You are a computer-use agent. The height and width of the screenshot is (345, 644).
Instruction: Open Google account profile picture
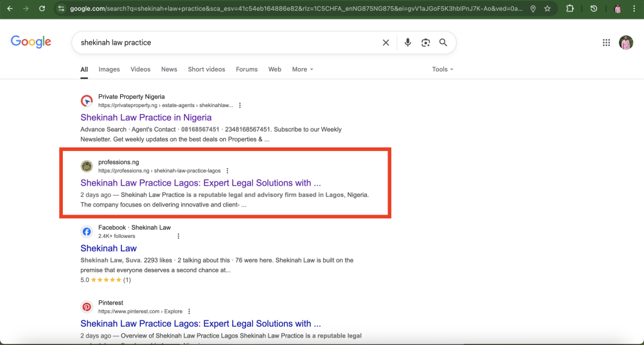(626, 42)
